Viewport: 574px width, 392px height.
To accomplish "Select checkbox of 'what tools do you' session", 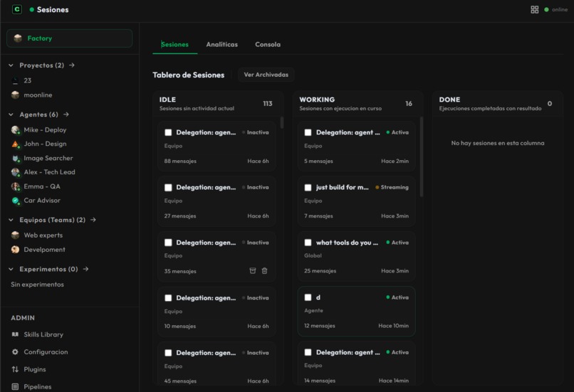I will click(308, 243).
